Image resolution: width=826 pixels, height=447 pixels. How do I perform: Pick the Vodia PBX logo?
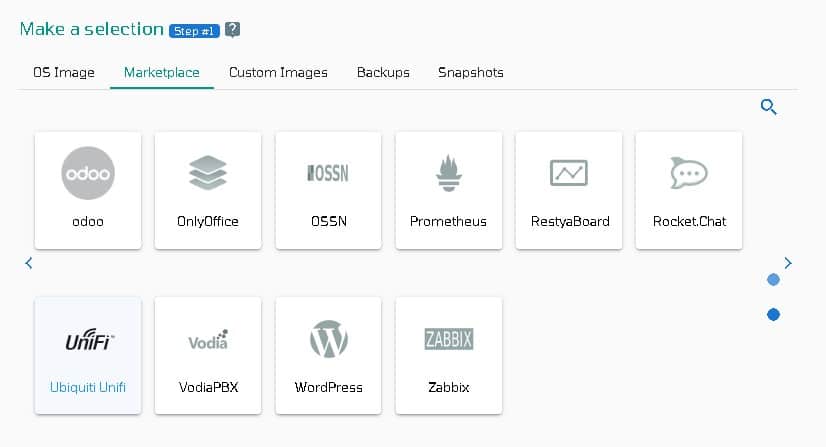(x=208, y=340)
